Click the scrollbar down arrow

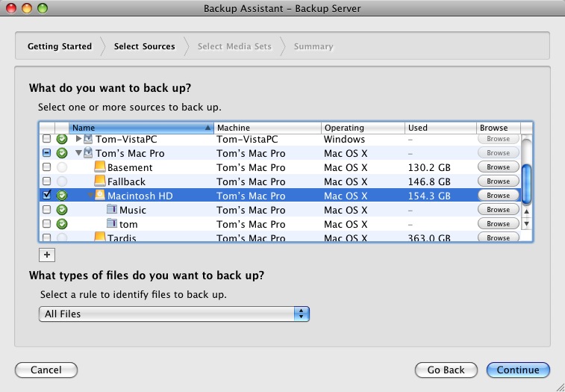(526, 223)
